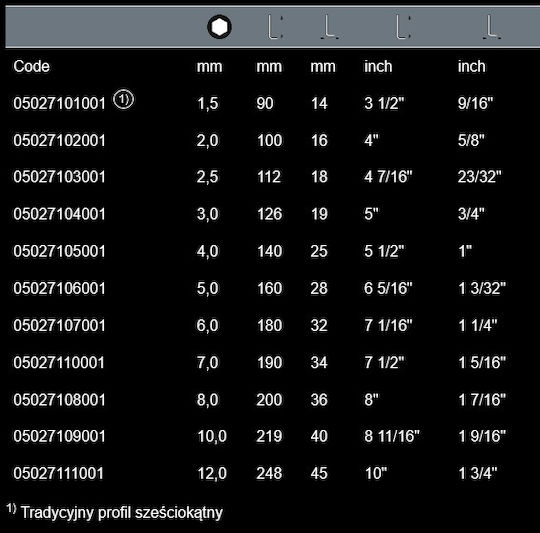Click the second L-key short arm icon

click(330, 27)
